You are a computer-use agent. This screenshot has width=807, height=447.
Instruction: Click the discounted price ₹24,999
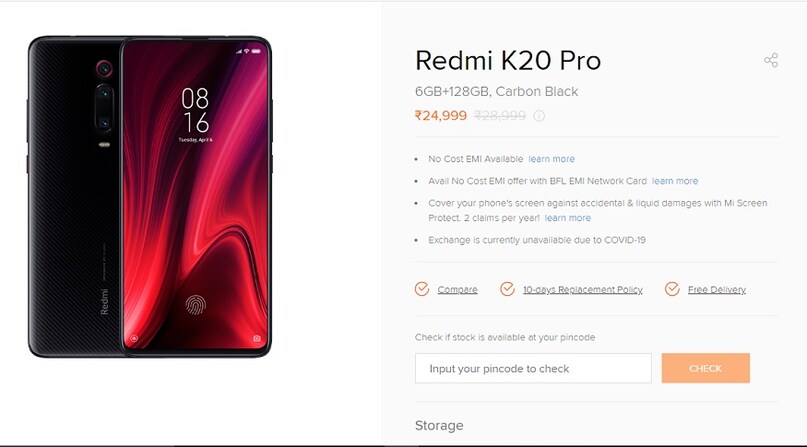[x=441, y=116]
